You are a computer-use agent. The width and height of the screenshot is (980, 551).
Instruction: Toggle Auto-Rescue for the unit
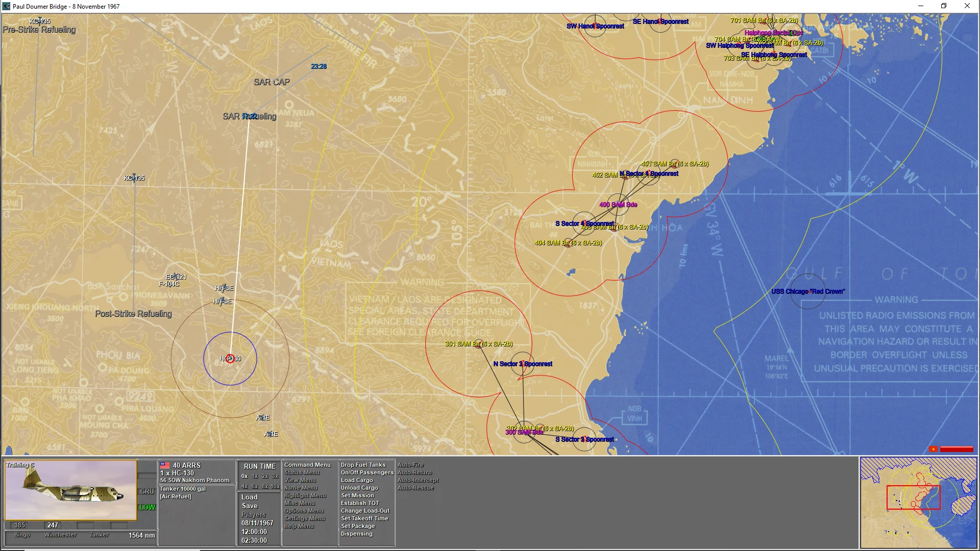415,488
